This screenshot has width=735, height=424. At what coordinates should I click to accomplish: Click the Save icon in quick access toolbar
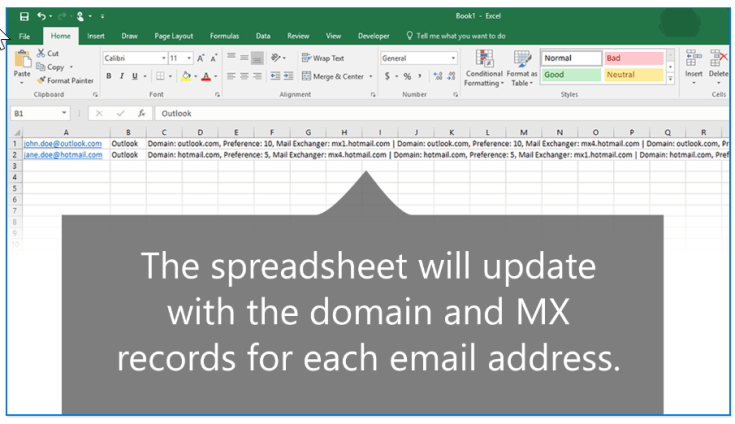coord(24,16)
